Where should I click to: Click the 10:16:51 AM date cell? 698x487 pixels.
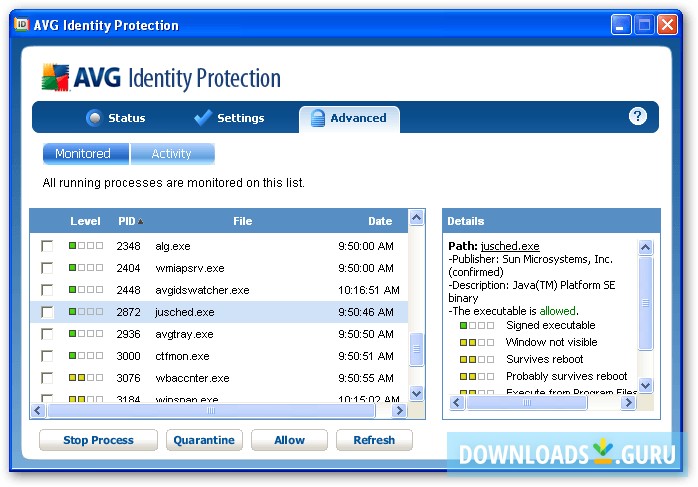point(369,290)
